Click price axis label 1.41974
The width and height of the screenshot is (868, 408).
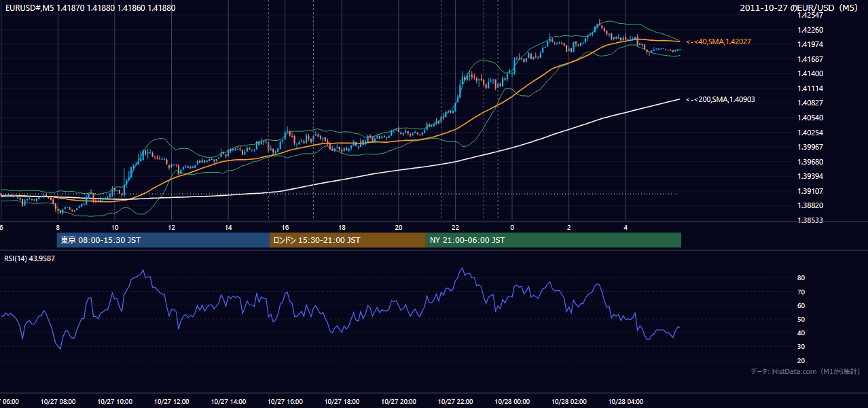pos(810,45)
